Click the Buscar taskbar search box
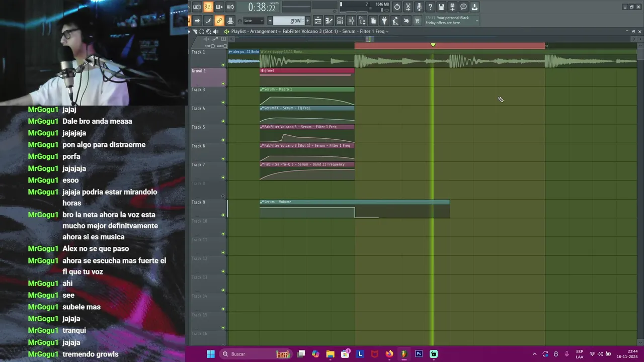Viewport: 644px width, 362px height. pyautogui.click(x=257, y=354)
